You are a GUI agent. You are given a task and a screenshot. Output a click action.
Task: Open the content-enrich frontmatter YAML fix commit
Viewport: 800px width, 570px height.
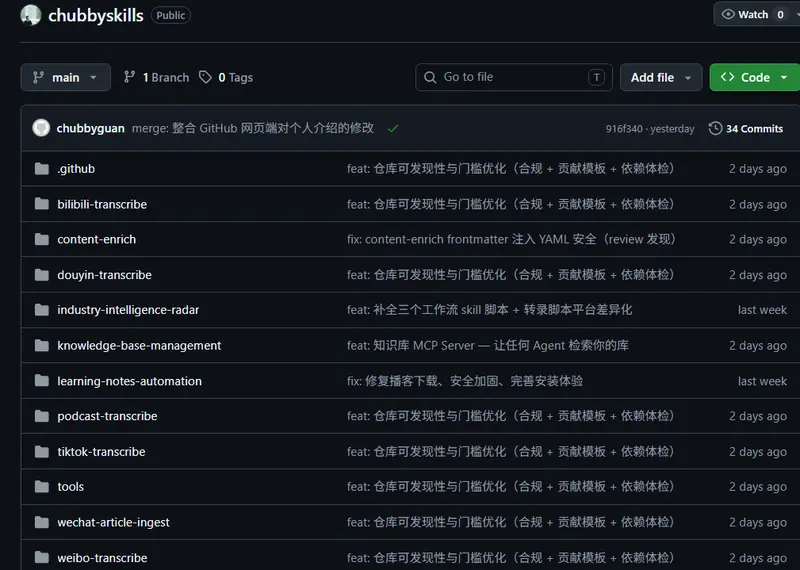(x=511, y=239)
